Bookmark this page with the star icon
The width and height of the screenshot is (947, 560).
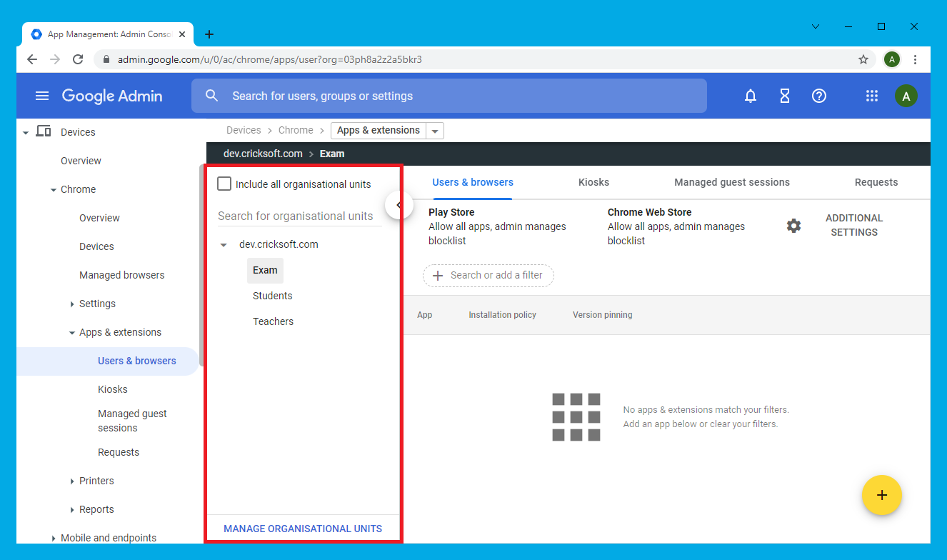(863, 59)
